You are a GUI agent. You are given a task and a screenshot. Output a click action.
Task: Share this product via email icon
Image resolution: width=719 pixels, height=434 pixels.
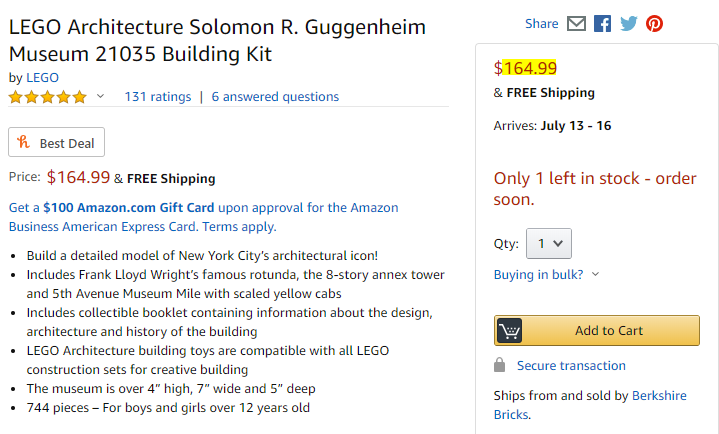(x=576, y=23)
